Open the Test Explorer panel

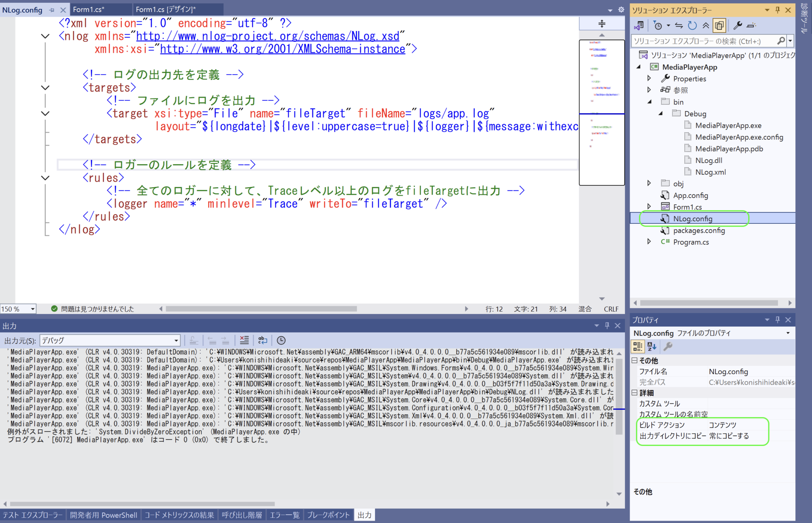33,515
